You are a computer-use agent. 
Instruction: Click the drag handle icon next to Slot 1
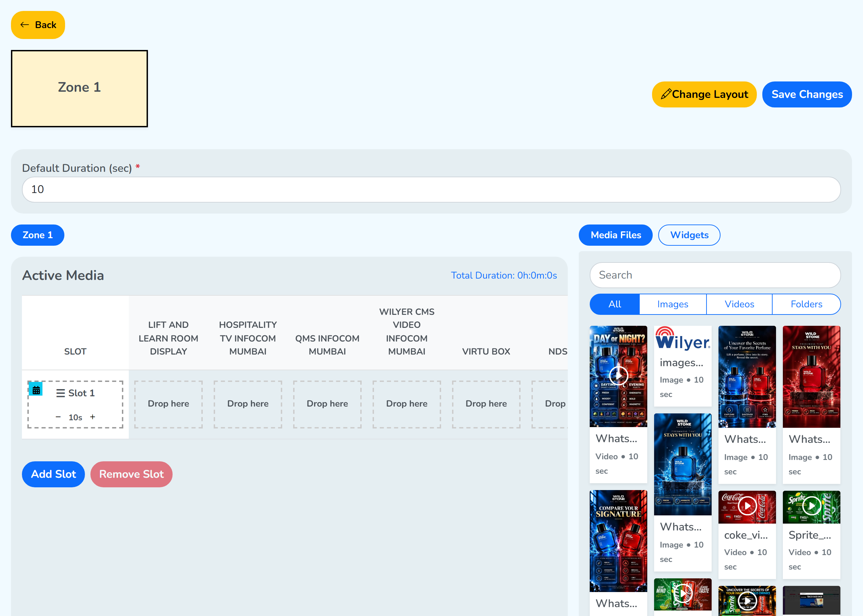pos(60,393)
